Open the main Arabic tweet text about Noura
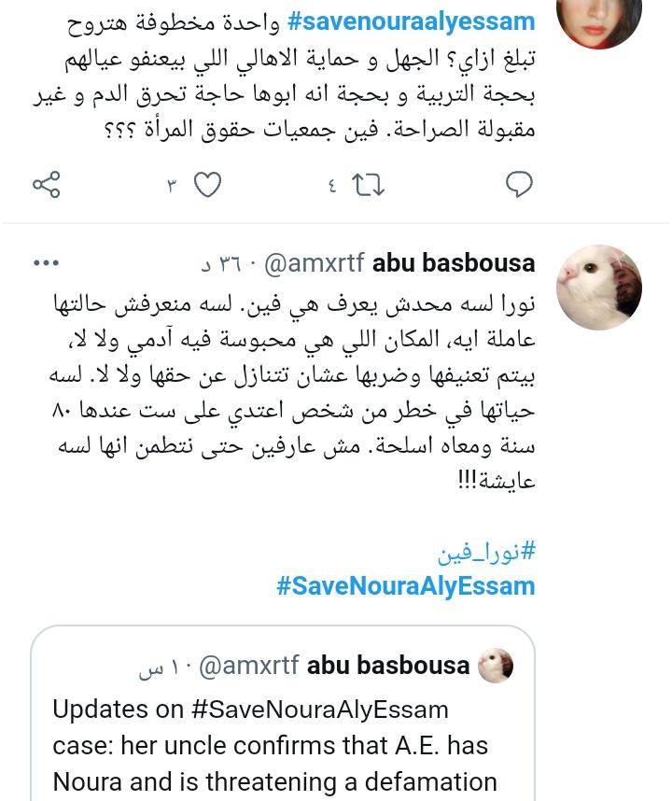The width and height of the screenshot is (672, 801). click(x=292, y=392)
